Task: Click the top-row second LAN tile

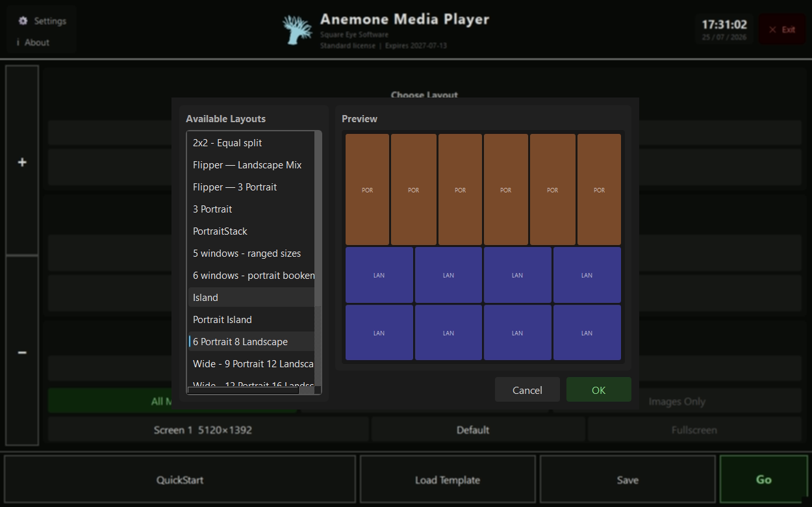Action: pos(448,275)
